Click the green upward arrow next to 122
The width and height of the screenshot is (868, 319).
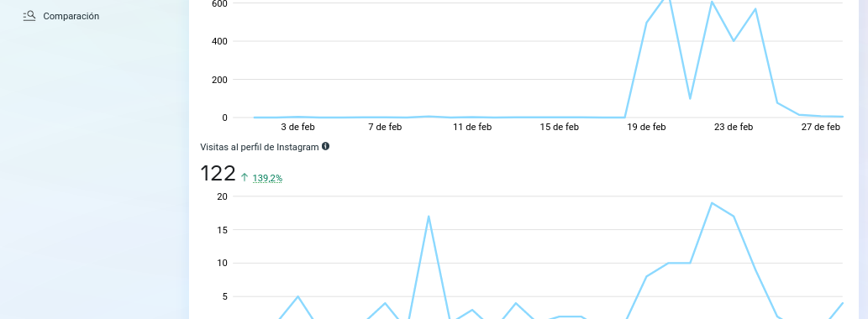click(245, 177)
